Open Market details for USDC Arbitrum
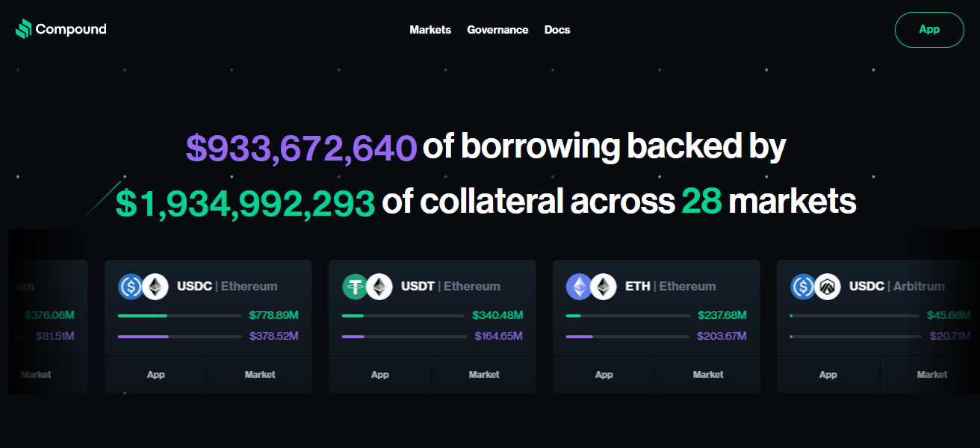The width and height of the screenshot is (980, 448). click(932, 375)
